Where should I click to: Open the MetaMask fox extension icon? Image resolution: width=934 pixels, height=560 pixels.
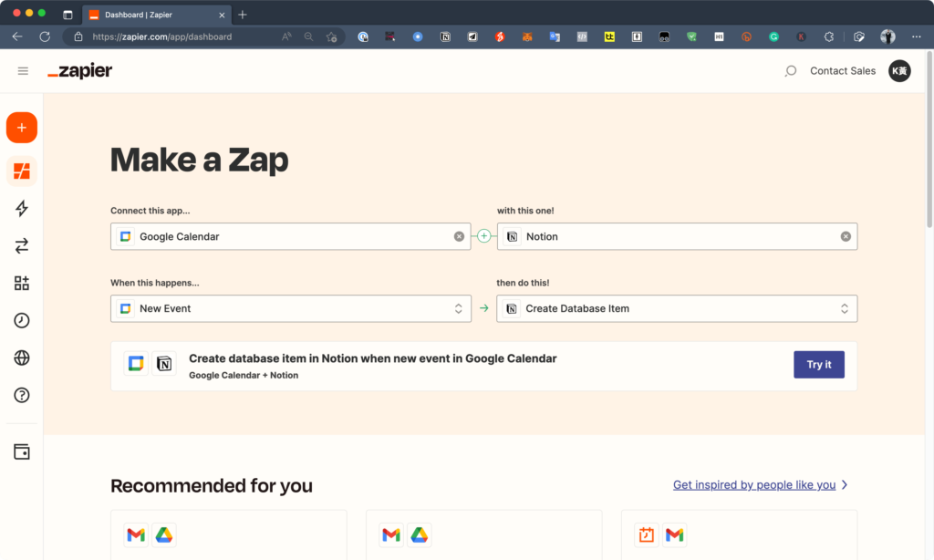coord(527,36)
